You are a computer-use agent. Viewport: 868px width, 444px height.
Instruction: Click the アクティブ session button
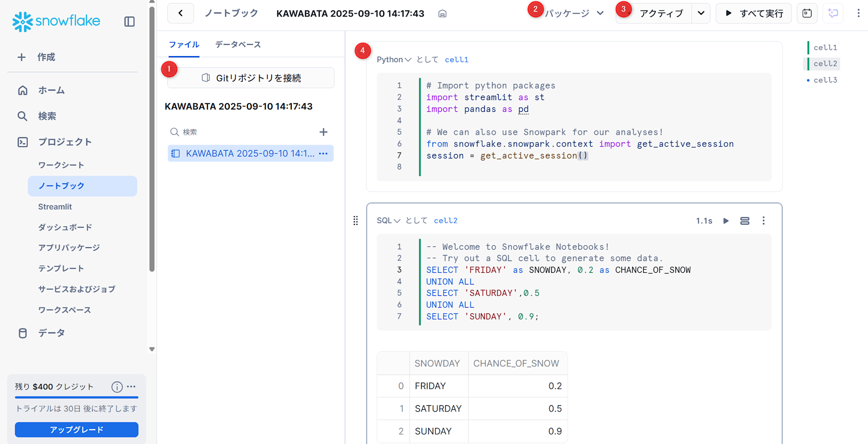pos(654,13)
